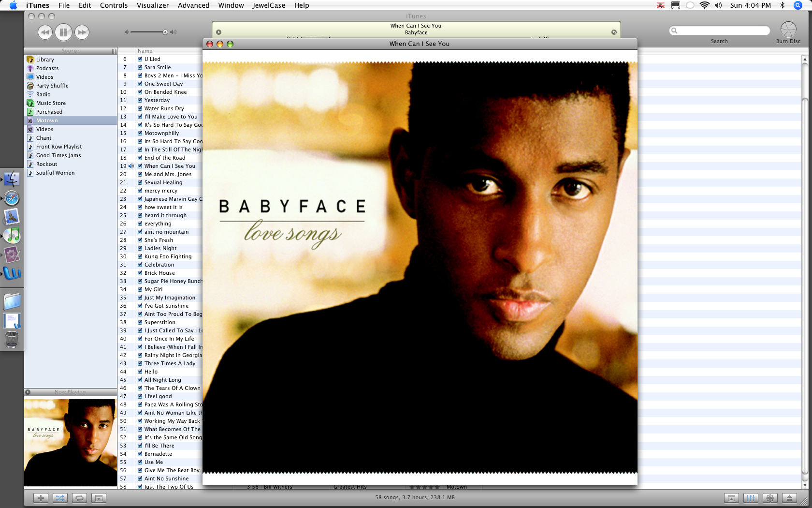Toggle shuffle playback button
The width and height of the screenshot is (812, 508).
coord(60,498)
